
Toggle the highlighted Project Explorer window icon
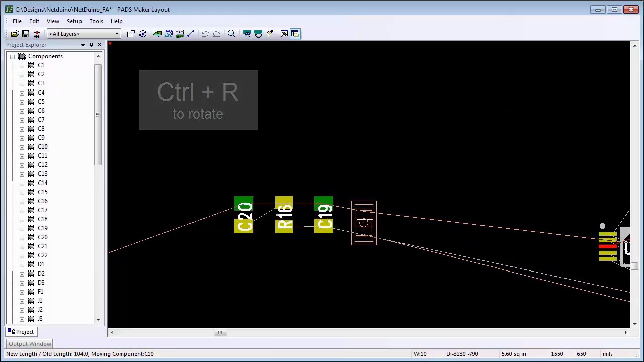[x=295, y=34]
